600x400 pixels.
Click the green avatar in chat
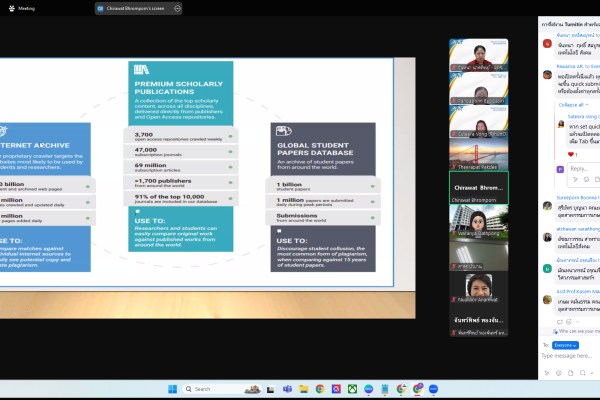pyautogui.click(x=547, y=269)
